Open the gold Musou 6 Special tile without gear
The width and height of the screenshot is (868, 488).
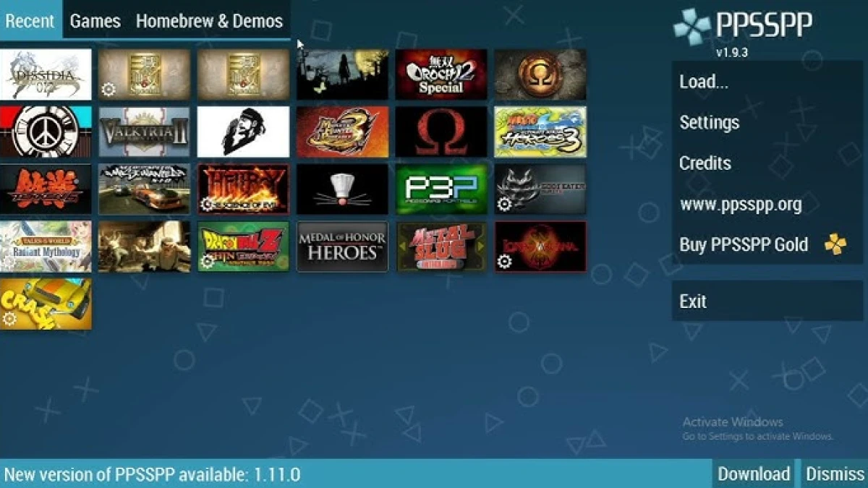tap(244, 74)
